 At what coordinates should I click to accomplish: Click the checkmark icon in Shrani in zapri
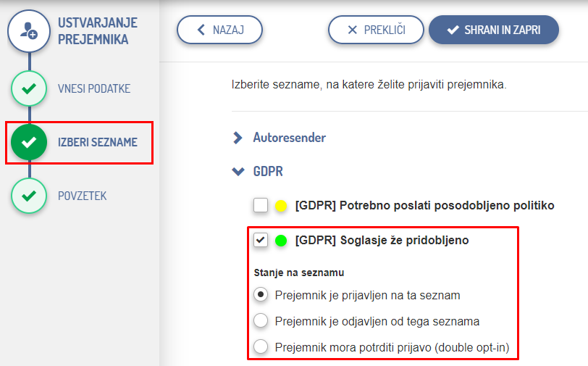tap(453, 30)
